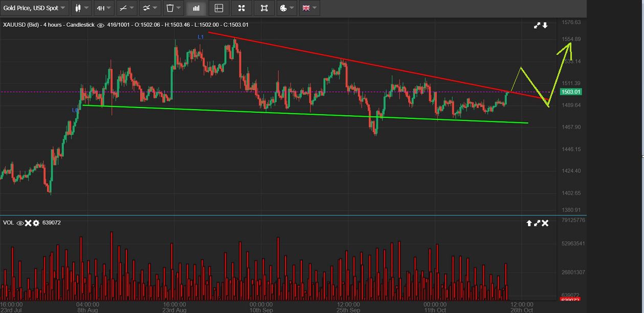Click the 1402.65 price axis label

pos(571,193)
